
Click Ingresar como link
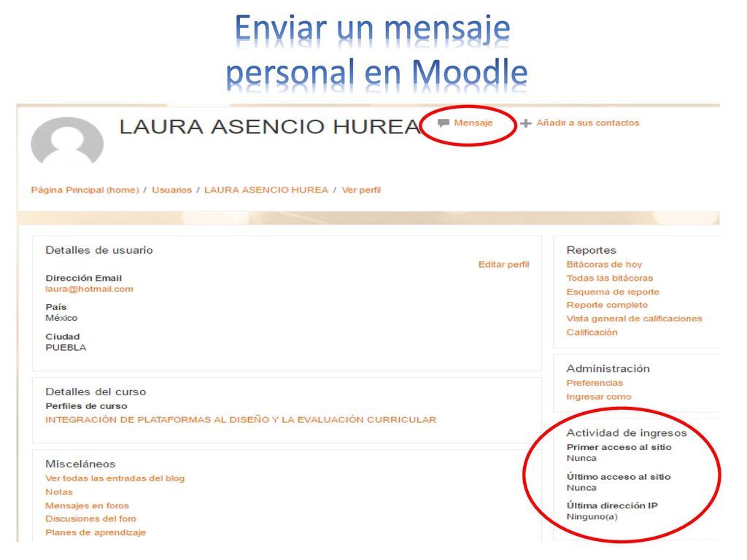[599, 397]
